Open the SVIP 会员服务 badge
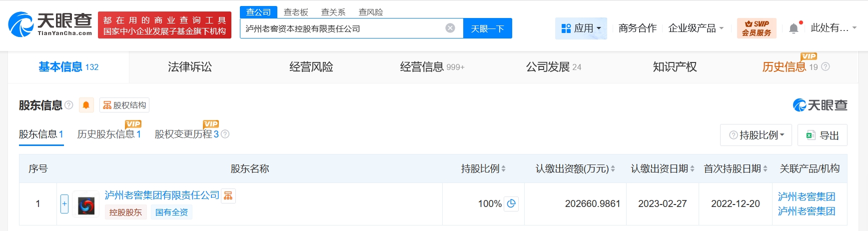Screen dimensions: 868x231 (x=756, y=28)
